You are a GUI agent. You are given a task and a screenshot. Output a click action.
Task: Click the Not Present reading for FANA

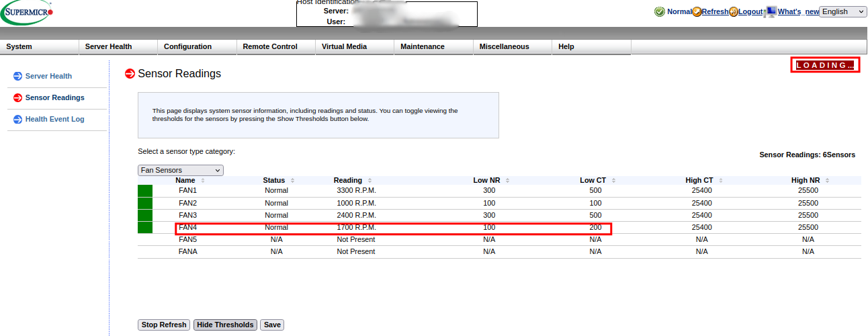(x=356, y=251)
